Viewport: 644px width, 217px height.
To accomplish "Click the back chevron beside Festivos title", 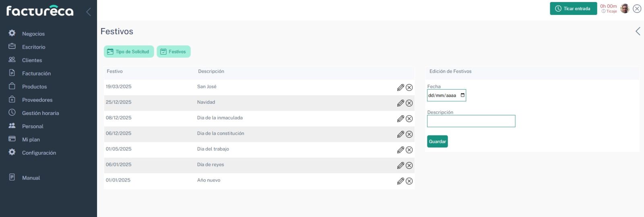I will [638, 31].
